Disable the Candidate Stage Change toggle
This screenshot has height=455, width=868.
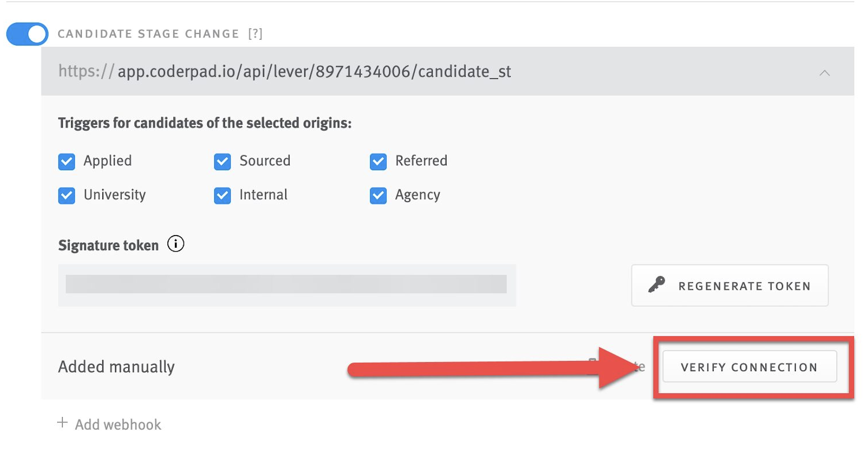pyautogui.click(x=26, y=34)
